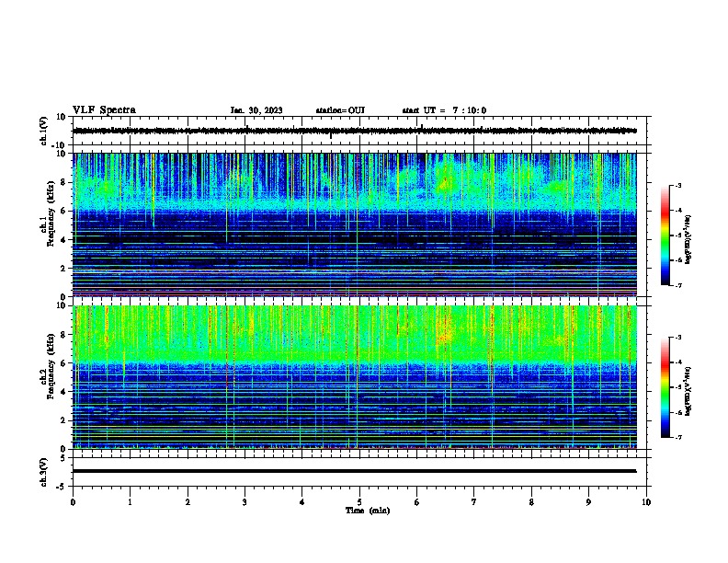
Task: Click time axis tick label "2"
Action: (188, 502)
